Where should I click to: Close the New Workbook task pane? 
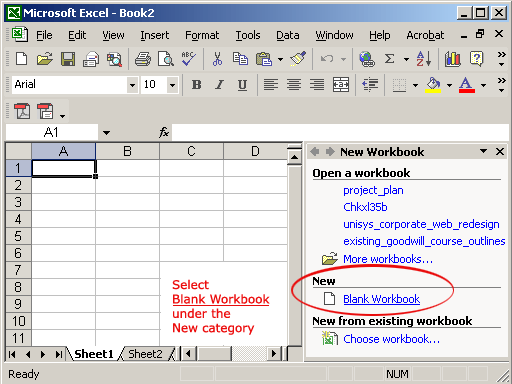tap(500, 152)
